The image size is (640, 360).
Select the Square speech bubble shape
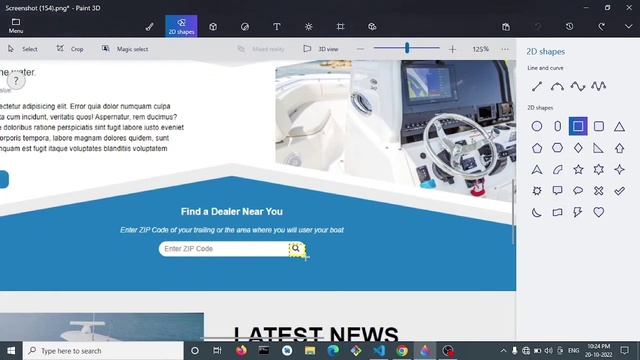point(558,191)
